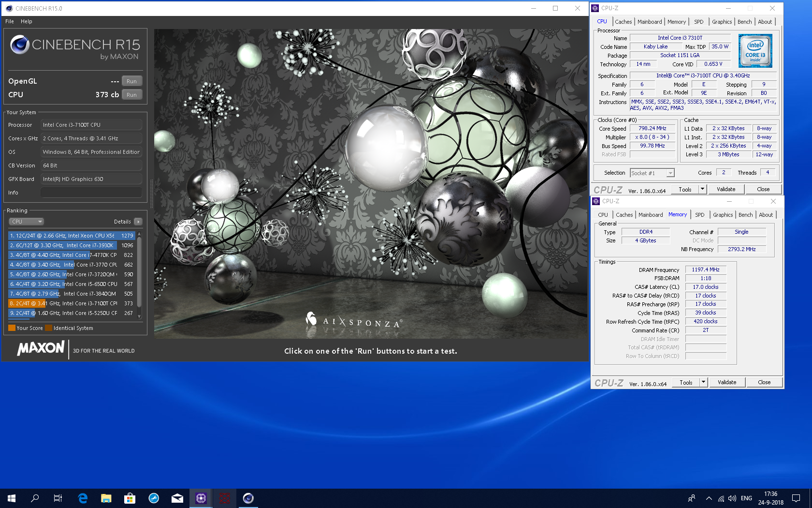Click the Cinebench title bar logo icon
Image resolution: width=812 pixels, height=508 pixels.
click(x=9, y=8)
